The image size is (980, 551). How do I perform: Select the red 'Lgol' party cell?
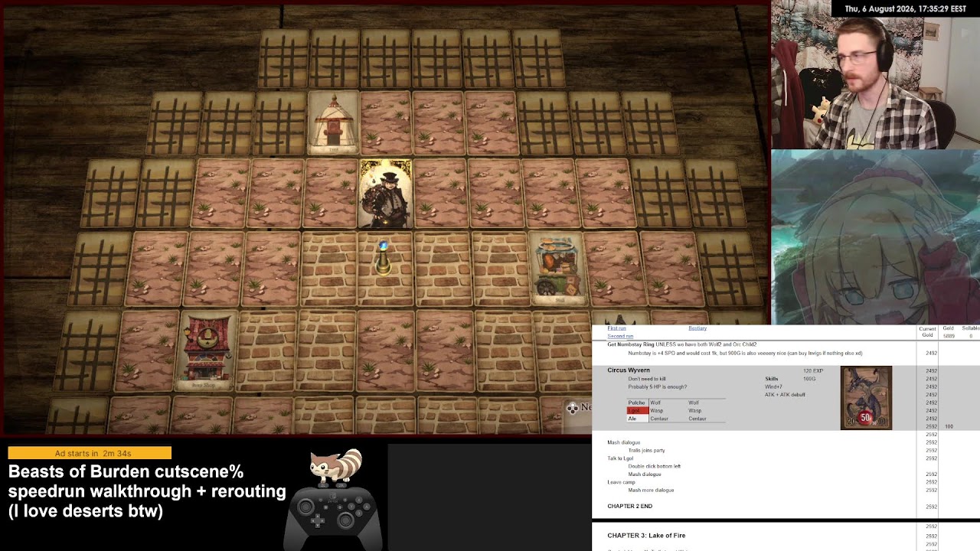[637, 411]
